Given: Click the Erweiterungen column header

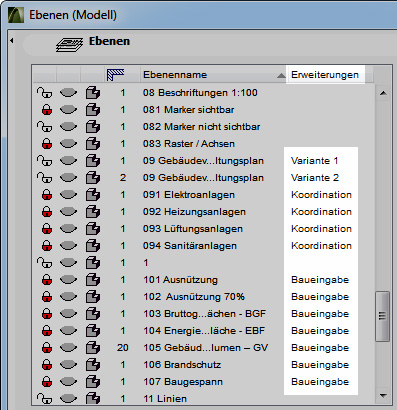Looking at the screenshot, I should click(x=325, y=75).
